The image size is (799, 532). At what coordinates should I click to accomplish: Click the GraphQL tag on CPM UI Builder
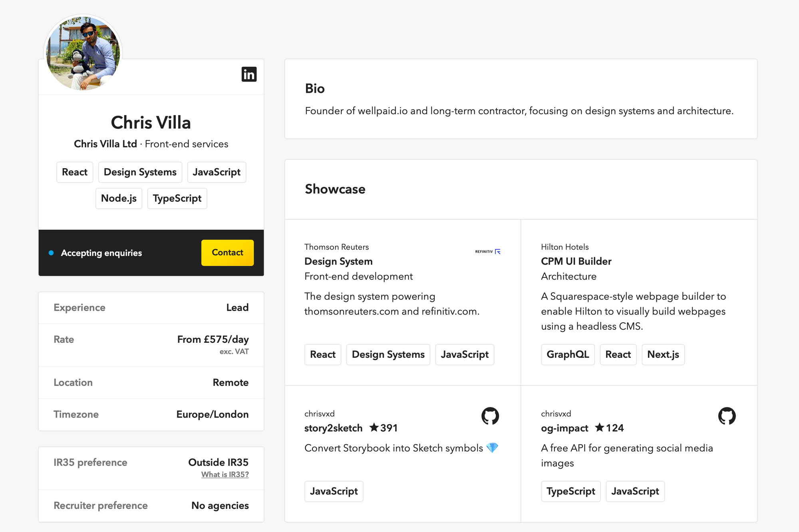tap(568, 355)
